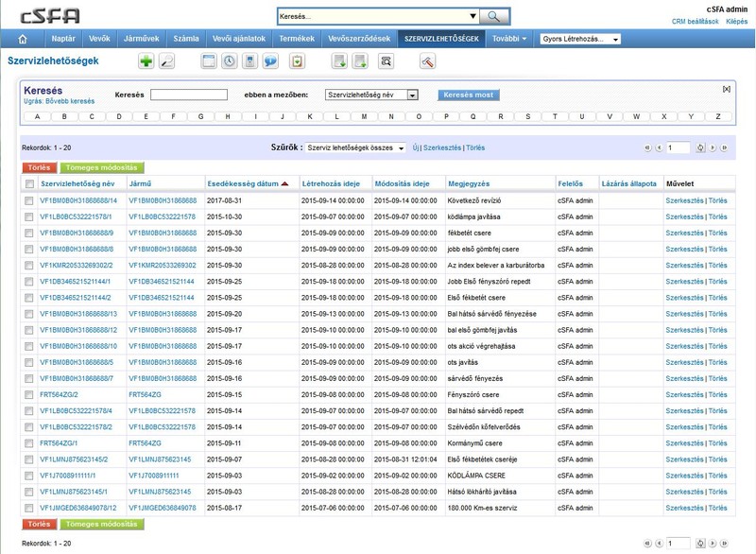
Task: Switch to the Termékek tab
Action: 297,39
